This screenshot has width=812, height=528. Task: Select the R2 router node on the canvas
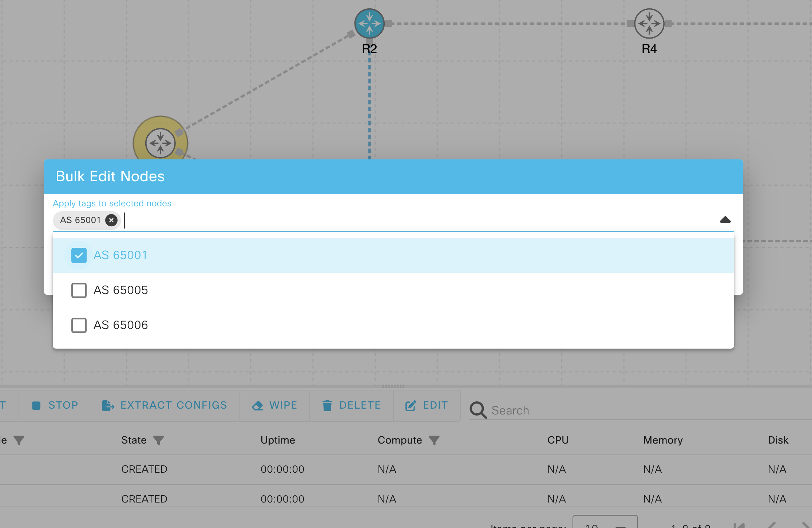[x=369, y=23]
